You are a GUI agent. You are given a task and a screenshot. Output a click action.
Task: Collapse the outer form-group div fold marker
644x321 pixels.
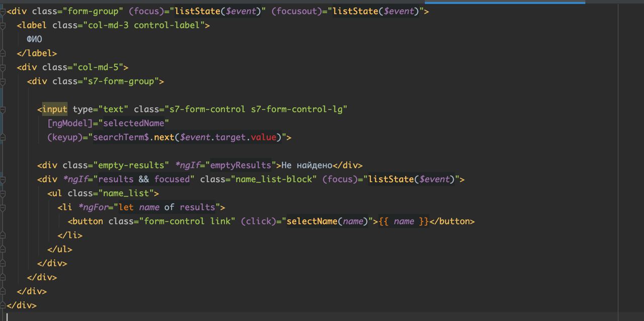click(x=3, y=11)
